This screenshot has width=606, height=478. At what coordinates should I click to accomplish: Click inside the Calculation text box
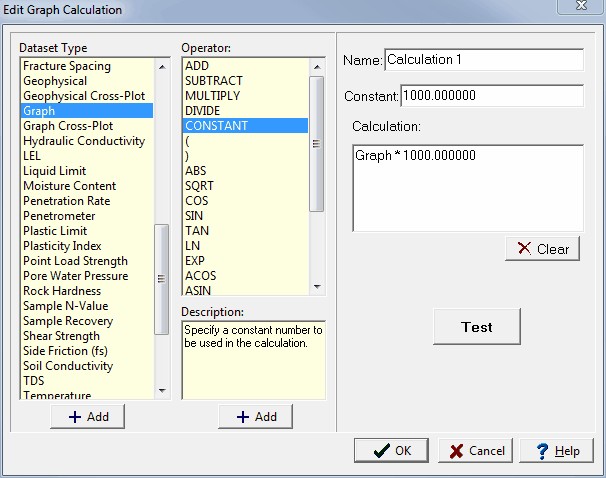(x=467, y=188)
